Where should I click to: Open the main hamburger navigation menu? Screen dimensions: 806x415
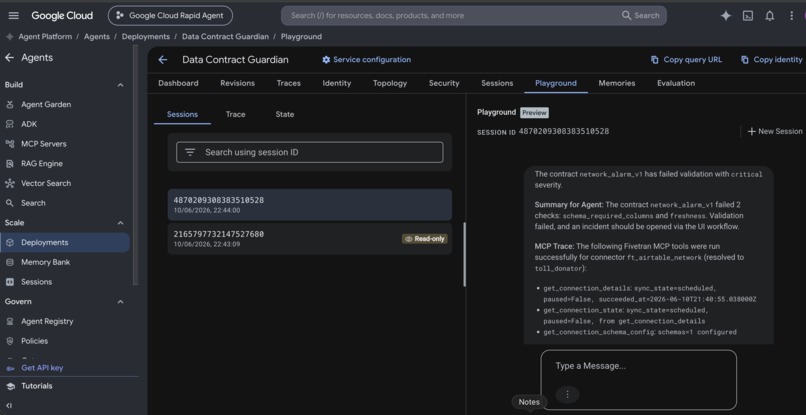pos(14,15)
